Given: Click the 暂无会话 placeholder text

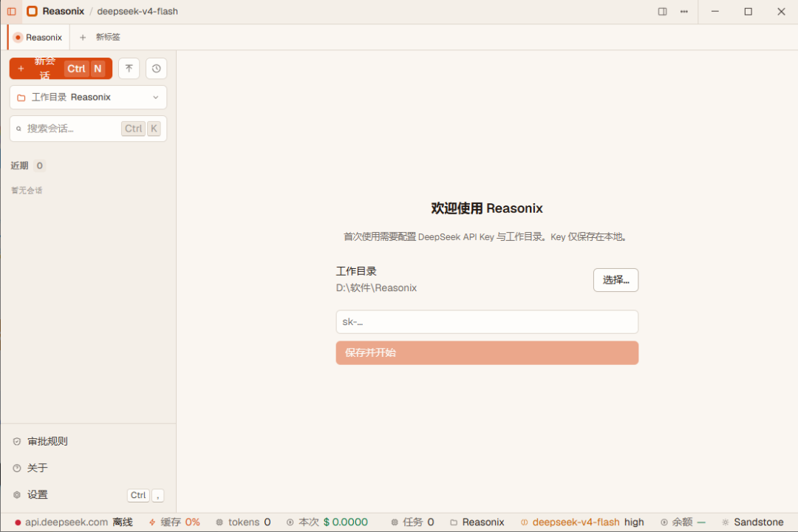Looking at the screenshot, I should 27,191.
